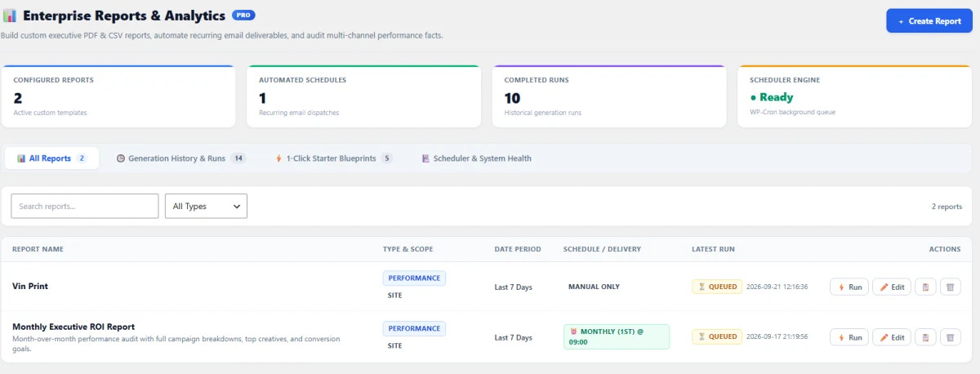This screenshot has height=374, width=980.
Task: Select the Configured Reports stat card
Action: pos(118,96)
